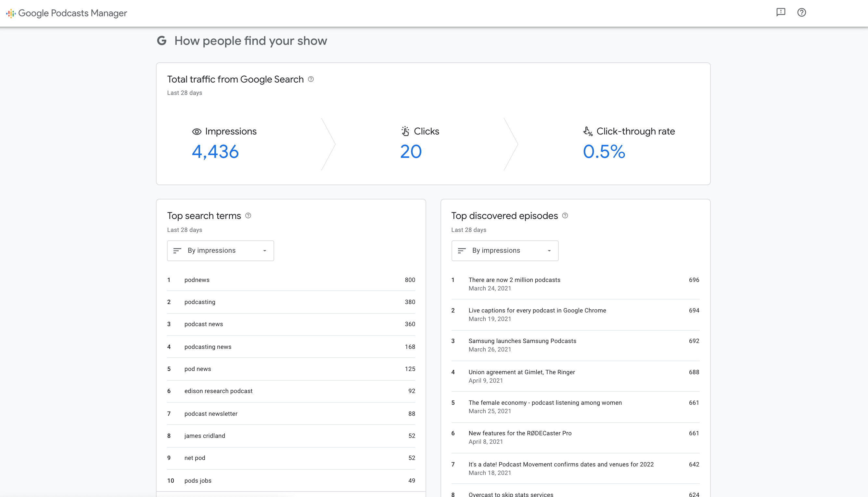
Task: Click the 0.5% click-through rate value
Action: pyautogui.click(x=604, y=153)
